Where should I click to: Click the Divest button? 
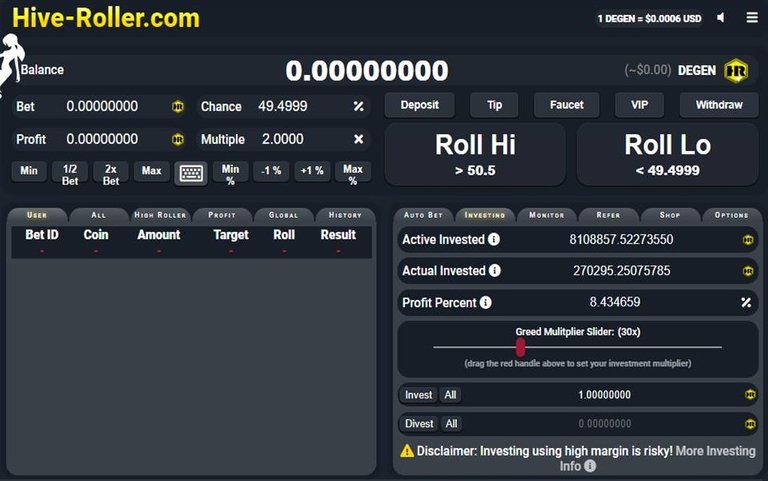point(419,424)
